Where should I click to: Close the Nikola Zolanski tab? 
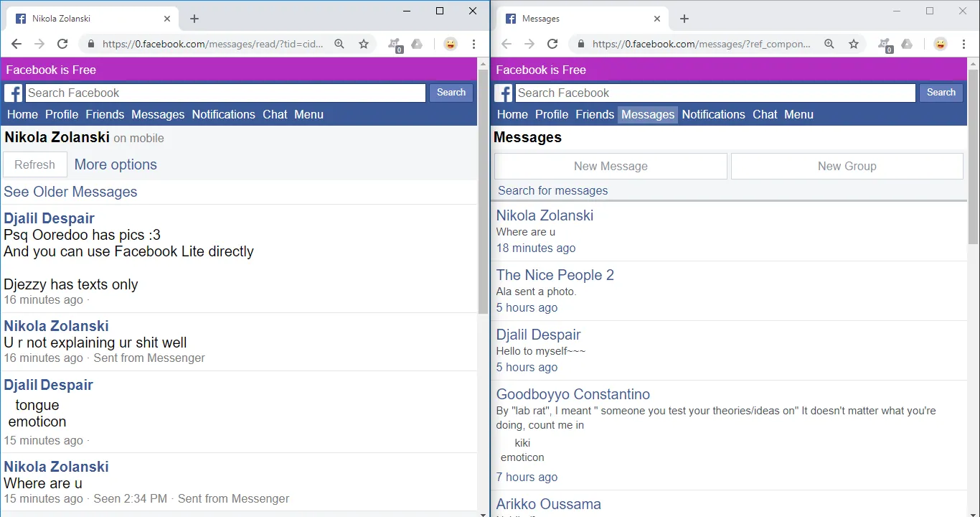[x=167, y=19]
